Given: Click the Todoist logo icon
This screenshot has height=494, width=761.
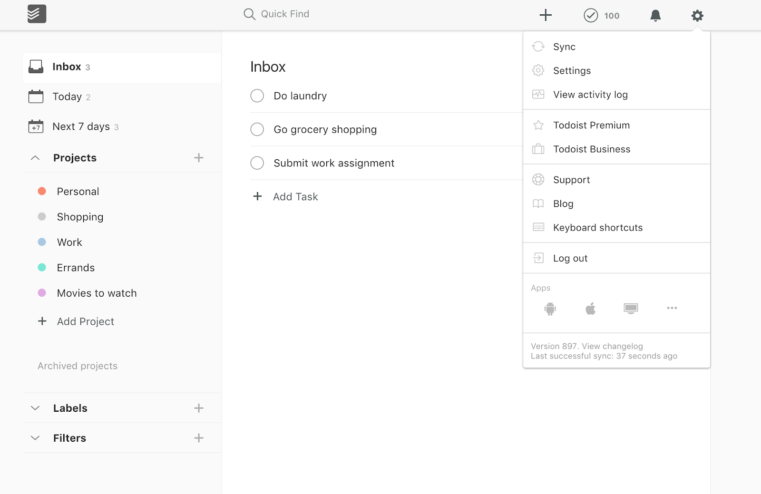Looking at the screenshot, I should pos(37,14).
